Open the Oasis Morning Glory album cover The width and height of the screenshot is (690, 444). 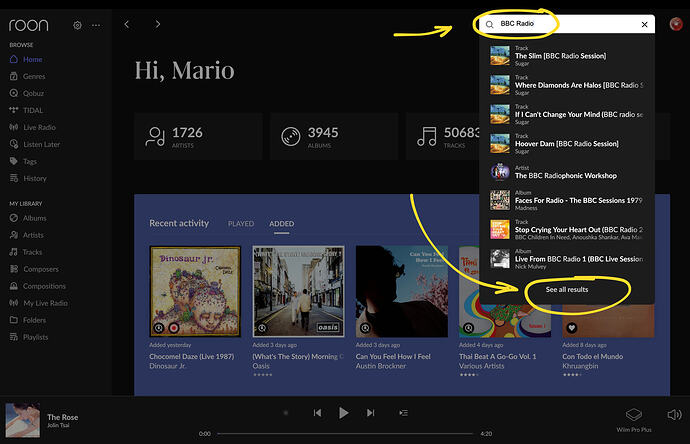pyautogui.click(x=298, y=291)
